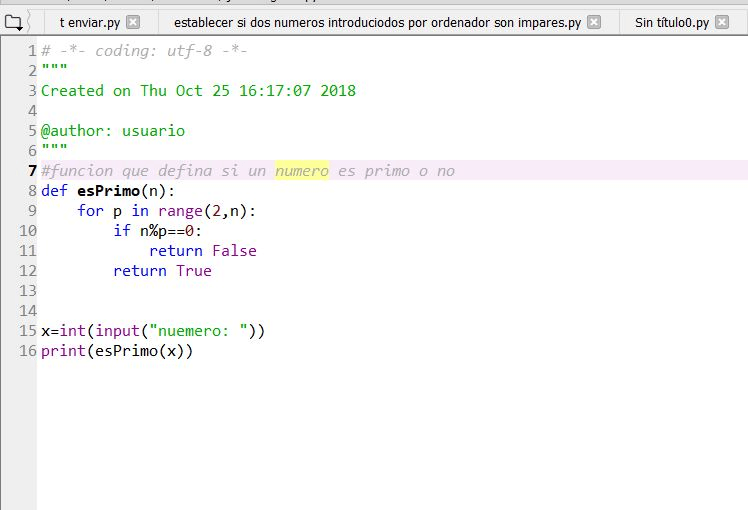
Task: Open the 'establecer si dos numeros' tab
Action: tap(376, 22)
